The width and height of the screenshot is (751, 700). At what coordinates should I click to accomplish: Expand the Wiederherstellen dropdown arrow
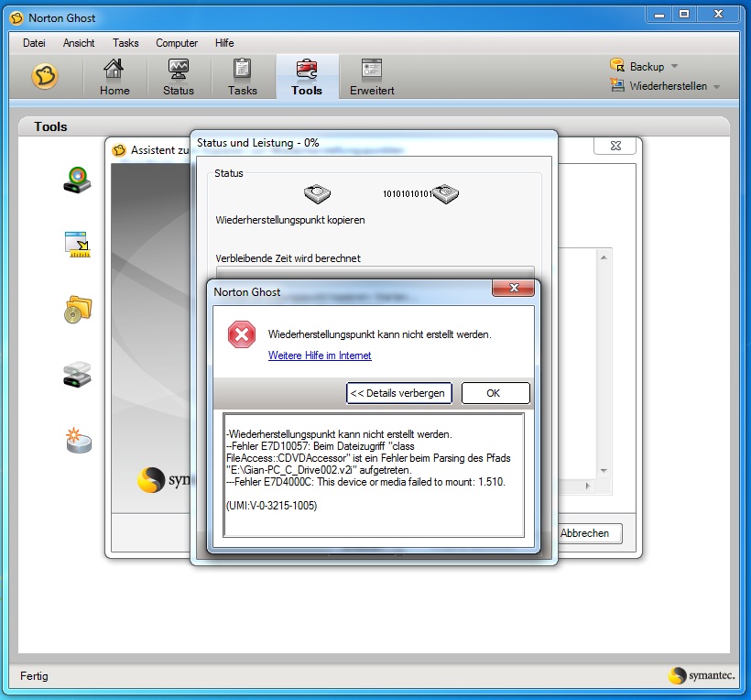(x=717, y=87)
